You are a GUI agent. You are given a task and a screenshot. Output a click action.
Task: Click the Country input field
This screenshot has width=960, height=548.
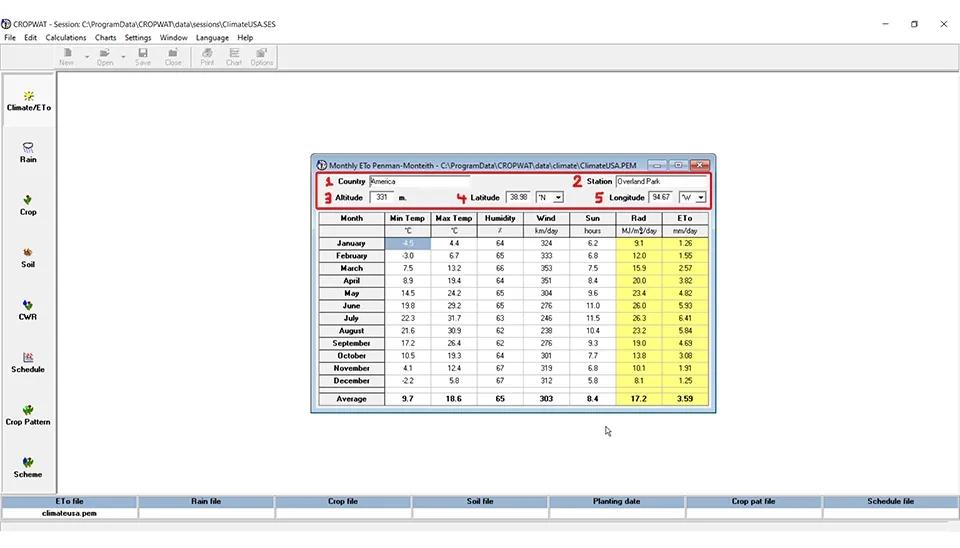[419, 181]
